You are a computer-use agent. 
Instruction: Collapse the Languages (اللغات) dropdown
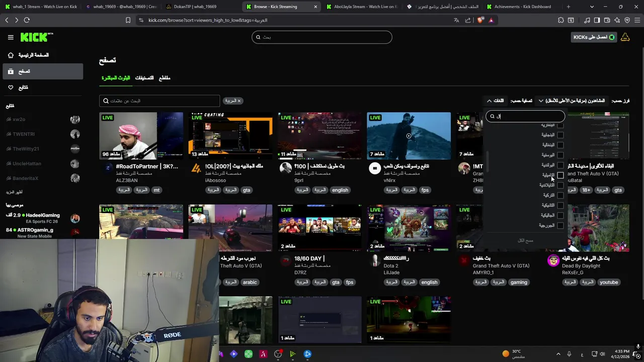495,101
